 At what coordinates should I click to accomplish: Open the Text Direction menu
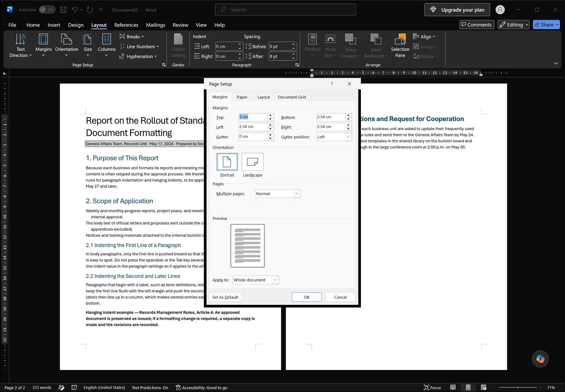click(20, 45)
